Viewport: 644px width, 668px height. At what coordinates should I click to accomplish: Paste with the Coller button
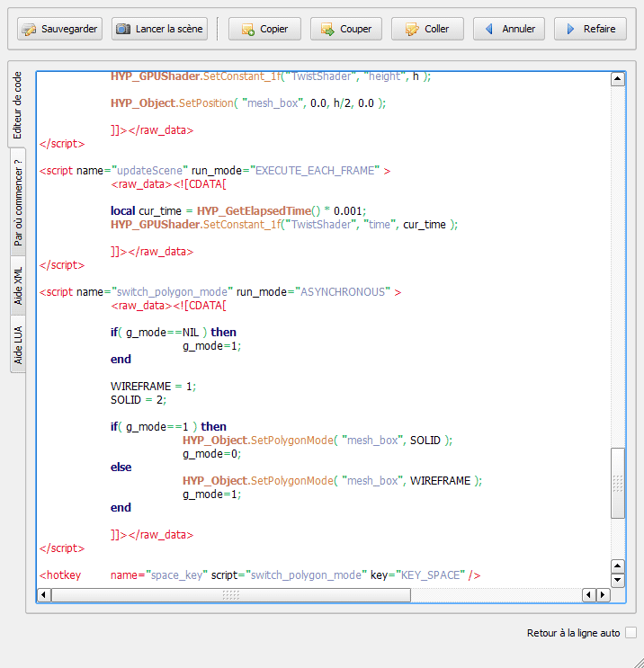(x=427, y=29)
